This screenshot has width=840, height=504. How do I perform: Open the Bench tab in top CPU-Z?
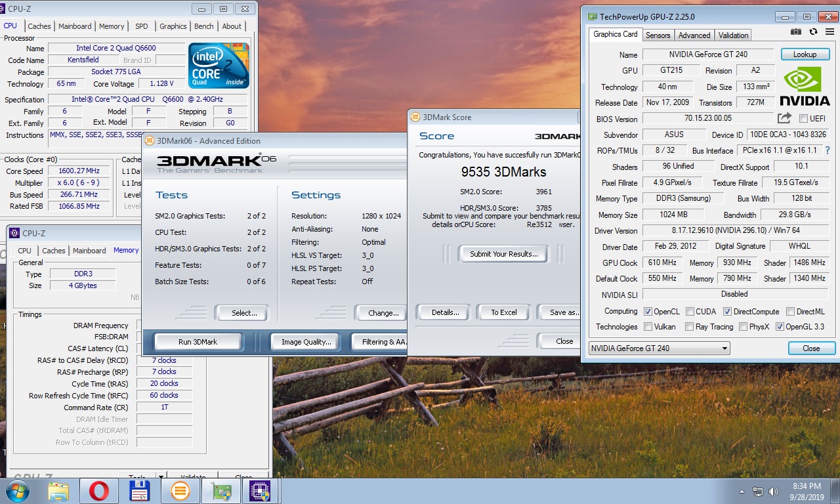204,26
